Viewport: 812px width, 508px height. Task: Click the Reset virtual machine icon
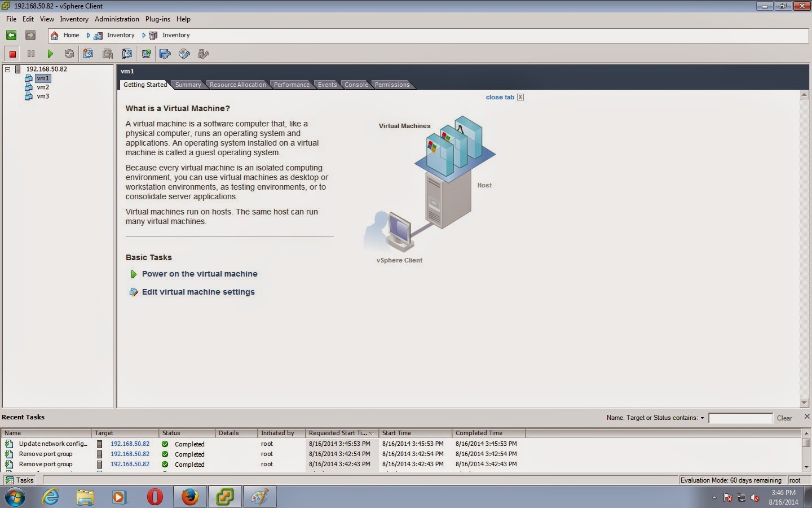(69, 54)
